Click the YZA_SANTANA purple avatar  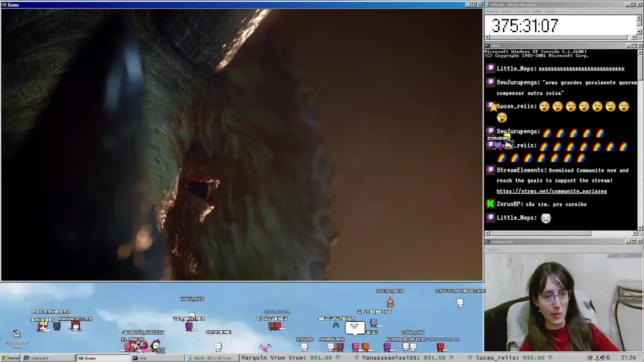point(189,327)
